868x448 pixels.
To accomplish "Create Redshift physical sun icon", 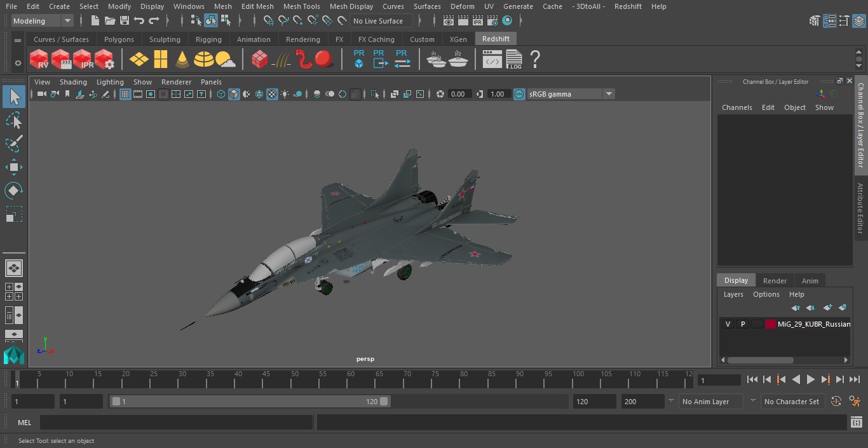I will tap(225, 60).
